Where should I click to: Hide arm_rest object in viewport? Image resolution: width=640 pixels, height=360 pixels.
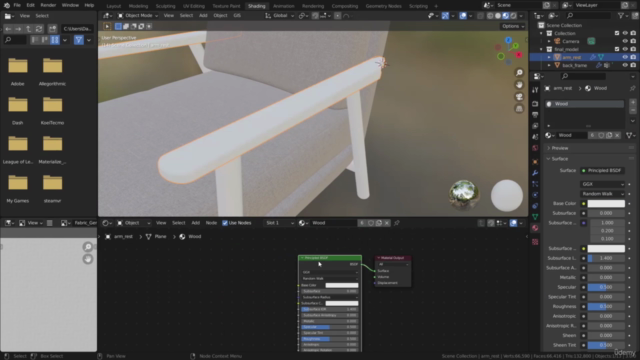point(625,57)
